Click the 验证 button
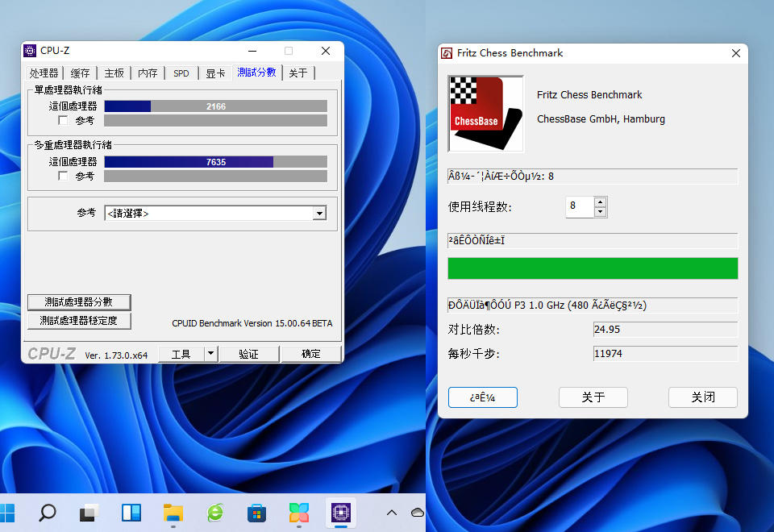 (x=249, y=354)
